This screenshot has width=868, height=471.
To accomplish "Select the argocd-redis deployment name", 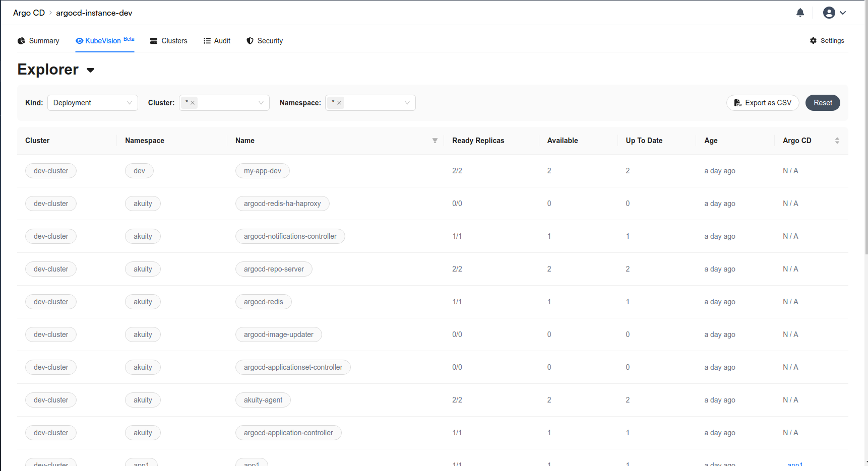I will 264,302.
